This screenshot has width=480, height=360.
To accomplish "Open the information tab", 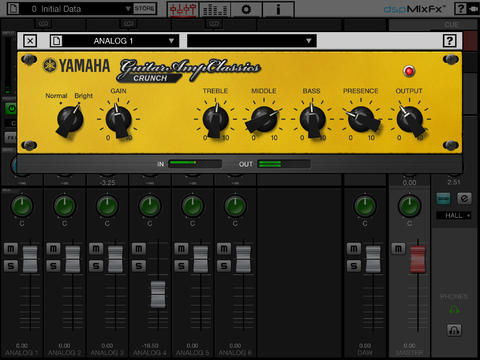I will (278, 9).
